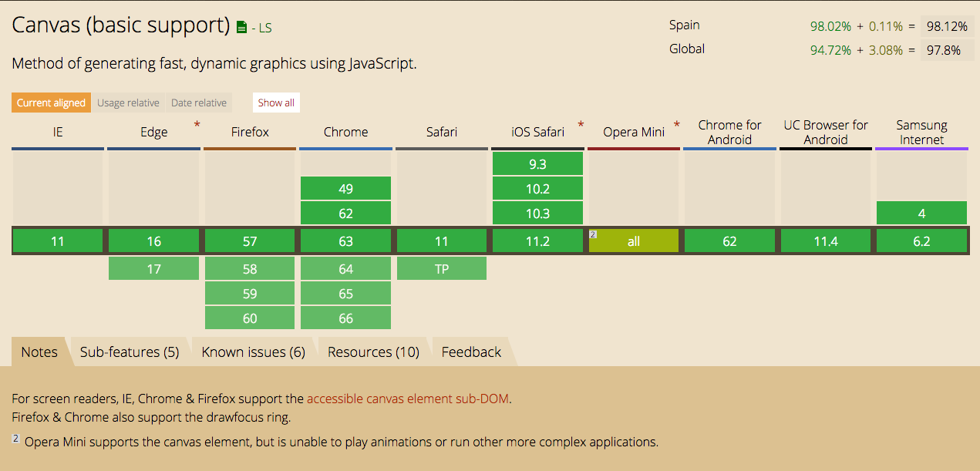Click the Canvas (basic support) title
The height and width of the screenshot is (471, 980).
121,25
